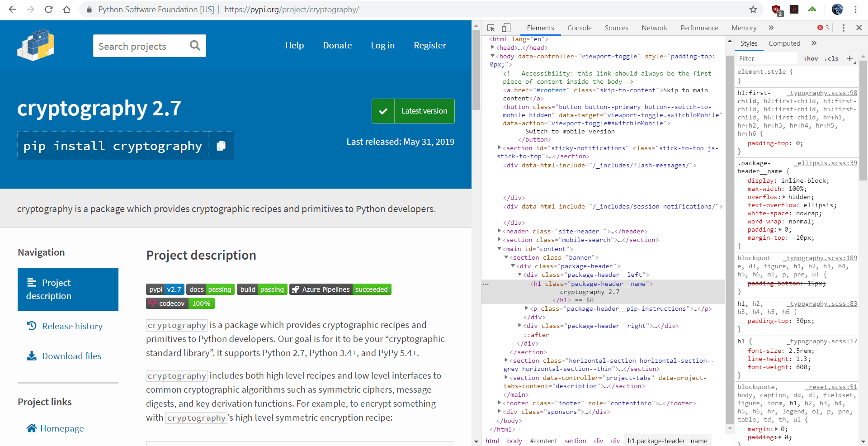The image size is (868, 446).
Task: Expand the sticky-notifications section node
Action: [500, 148]
